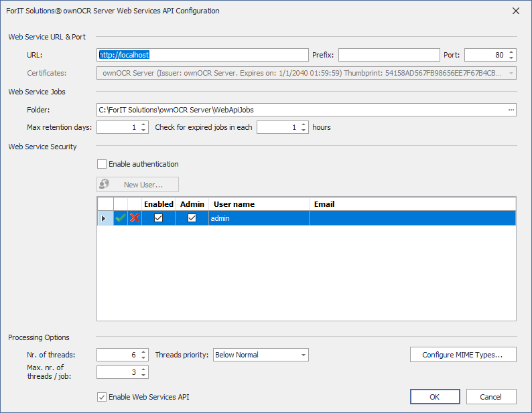
Task: Decrease expired jobs check hours
Action: (x=304, y=131)
